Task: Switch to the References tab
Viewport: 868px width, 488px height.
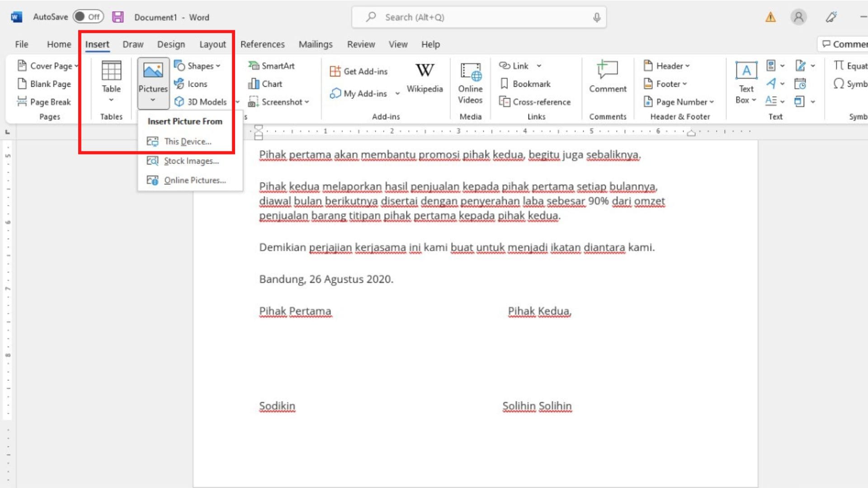Action: click(262, 44)
